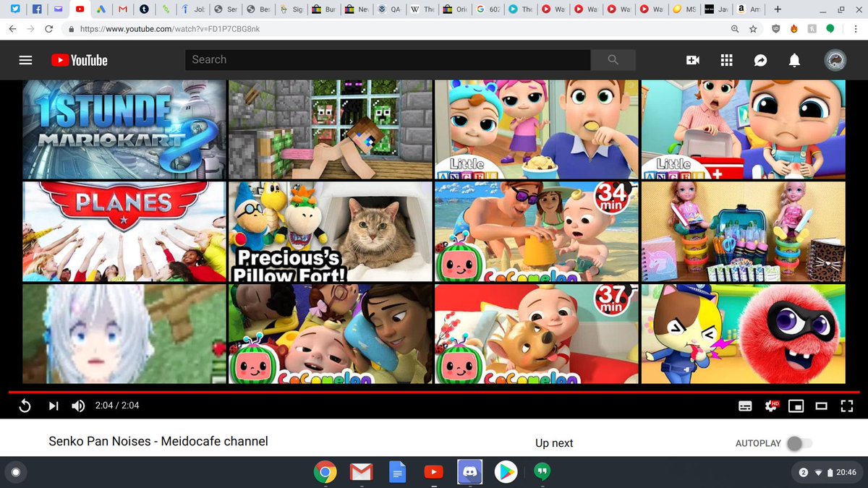Open the doll school supplies thumbnail
The height and width of the screenshot is (488, 868).
(743, 231)
